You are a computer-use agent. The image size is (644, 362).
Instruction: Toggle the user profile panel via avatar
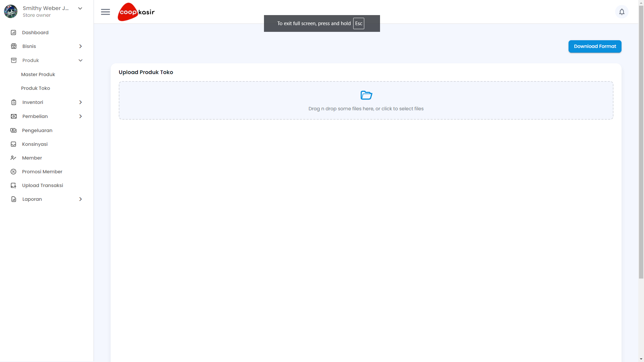coord(11,11)
